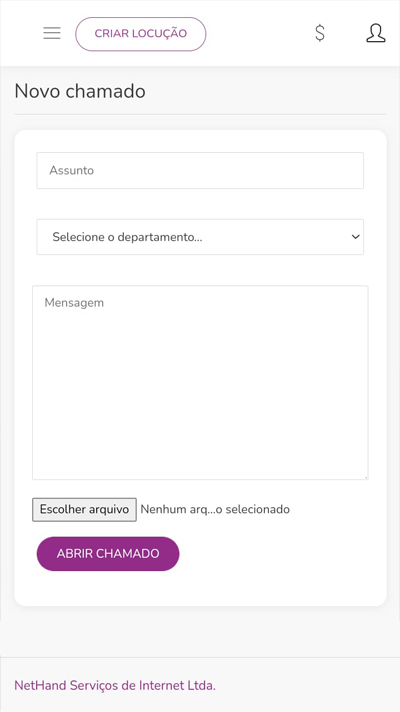Screen dimensions: 400x712
Task: Follow the NetHand Serviços de Internet link
Action: tap(115, 685)
